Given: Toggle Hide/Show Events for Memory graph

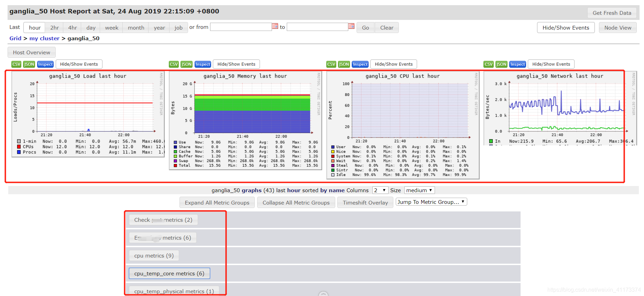Looking at the screenshot, I should click(237, 64).
